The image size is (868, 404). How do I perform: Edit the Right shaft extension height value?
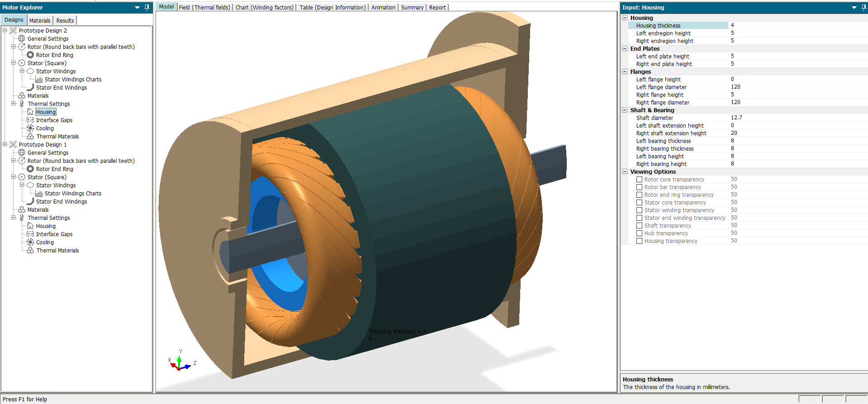click(798, 133)
